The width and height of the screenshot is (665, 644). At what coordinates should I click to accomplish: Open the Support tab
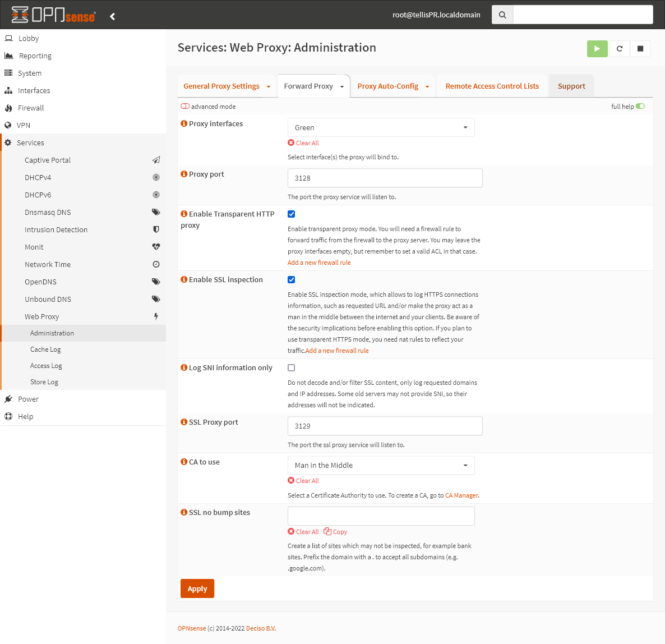[571, 86]
